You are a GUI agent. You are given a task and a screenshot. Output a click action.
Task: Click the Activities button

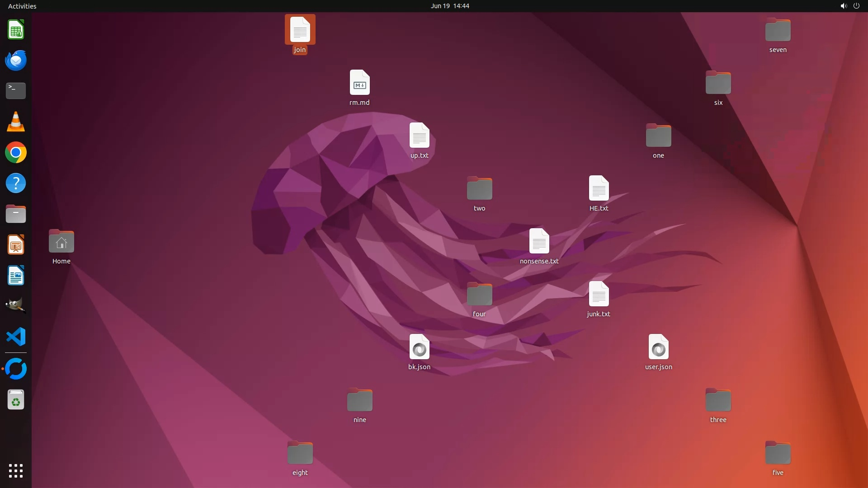click(22, 6)
